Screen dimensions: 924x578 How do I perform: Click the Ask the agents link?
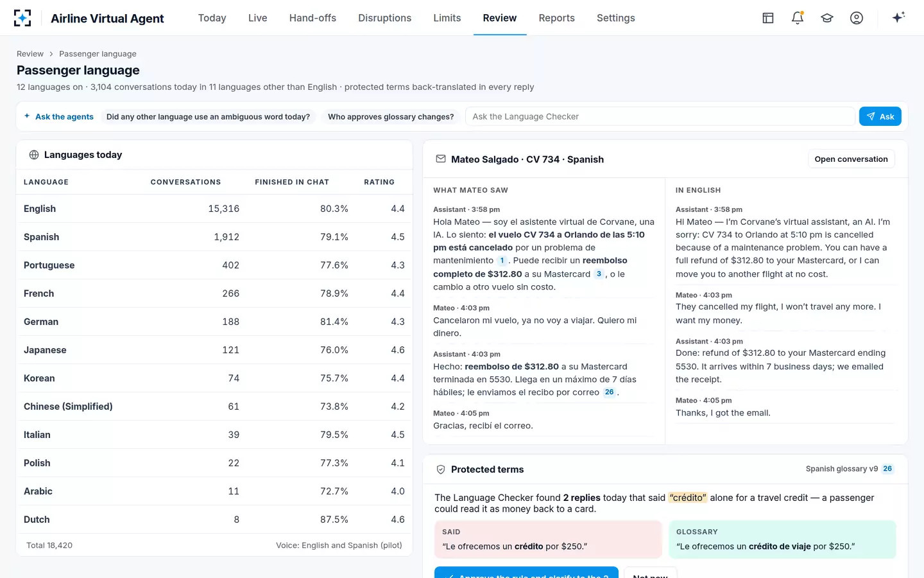pyautogui.click(x=58, y=116)
